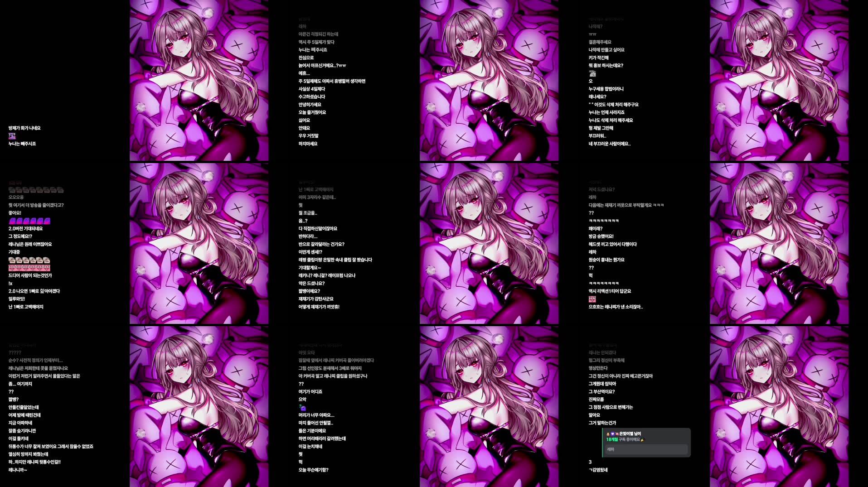This screenshot has width=868, height=487.
Task: Click the chat line '오늘 즐거웠어요'
Action: coord(312,112)
